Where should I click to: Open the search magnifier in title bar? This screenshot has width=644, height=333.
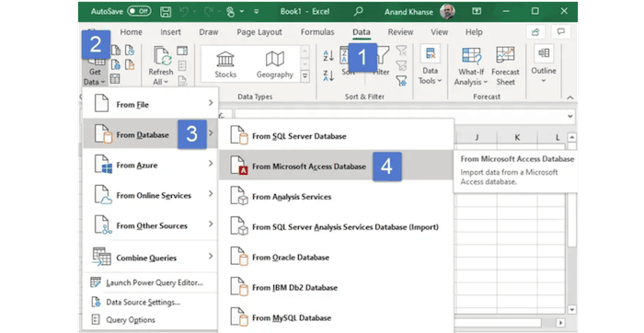coord(359,11)
